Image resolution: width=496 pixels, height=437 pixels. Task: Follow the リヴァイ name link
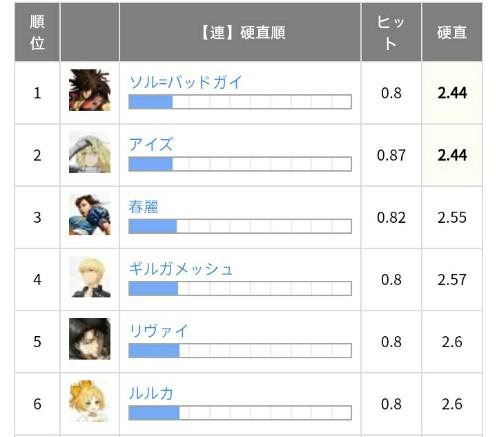(x=159, y=331)
